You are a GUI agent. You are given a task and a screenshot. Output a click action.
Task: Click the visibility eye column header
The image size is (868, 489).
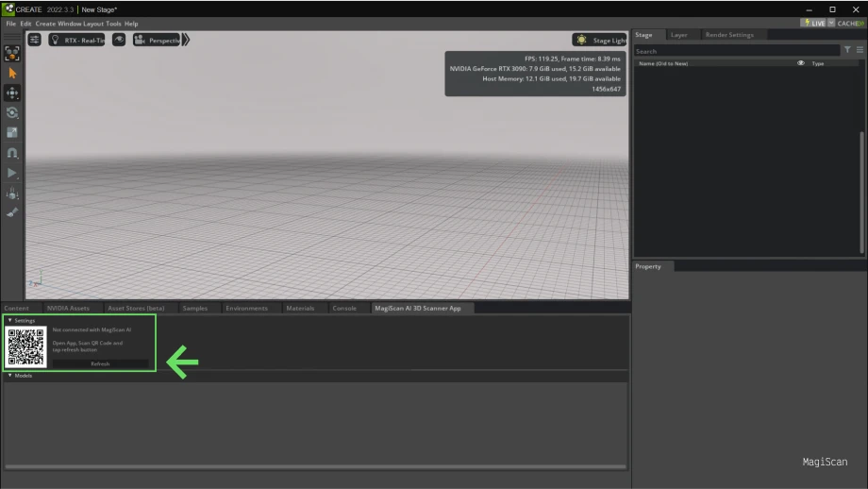800,63
